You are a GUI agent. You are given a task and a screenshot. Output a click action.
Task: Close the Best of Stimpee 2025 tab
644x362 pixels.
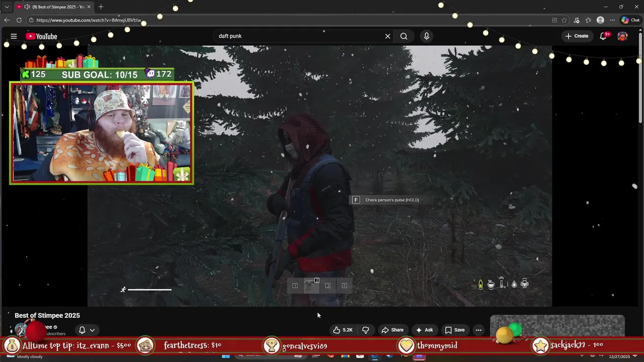(89, 7)
